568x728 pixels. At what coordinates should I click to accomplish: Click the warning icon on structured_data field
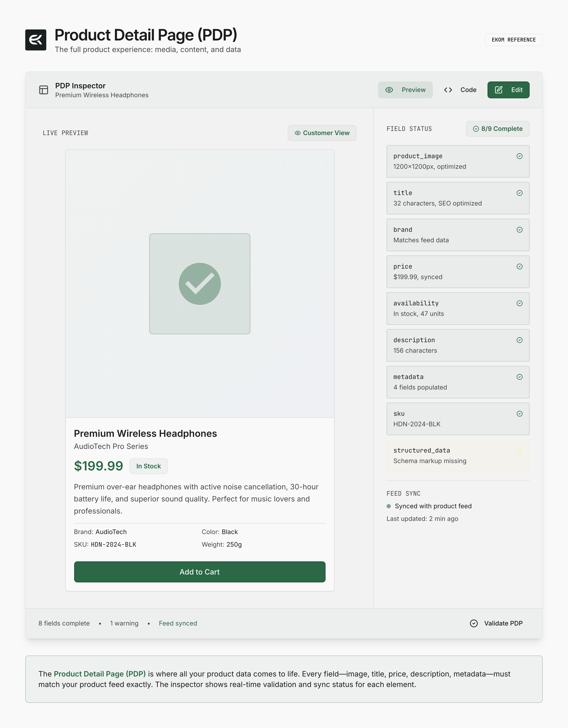click(519, 451)
